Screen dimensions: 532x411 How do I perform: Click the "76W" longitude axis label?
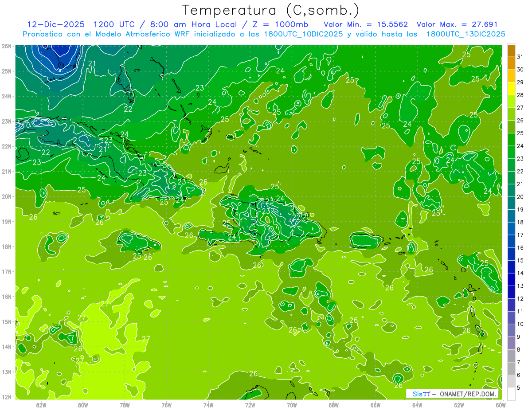(x=167, y=405)
